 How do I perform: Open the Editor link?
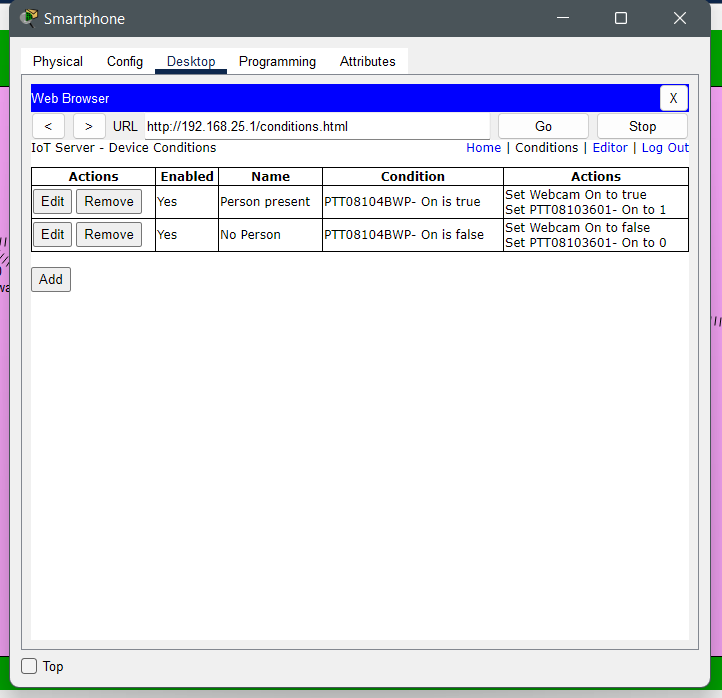coord(610,148)
